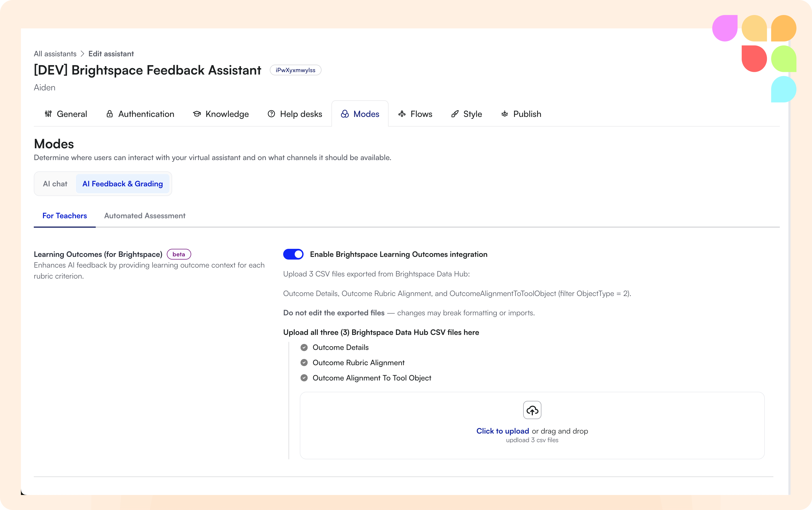Image resolution: width=812 pixels, height=510 pixels.
Task: Click the Style brush icon
Action: (x=455, y=114)
